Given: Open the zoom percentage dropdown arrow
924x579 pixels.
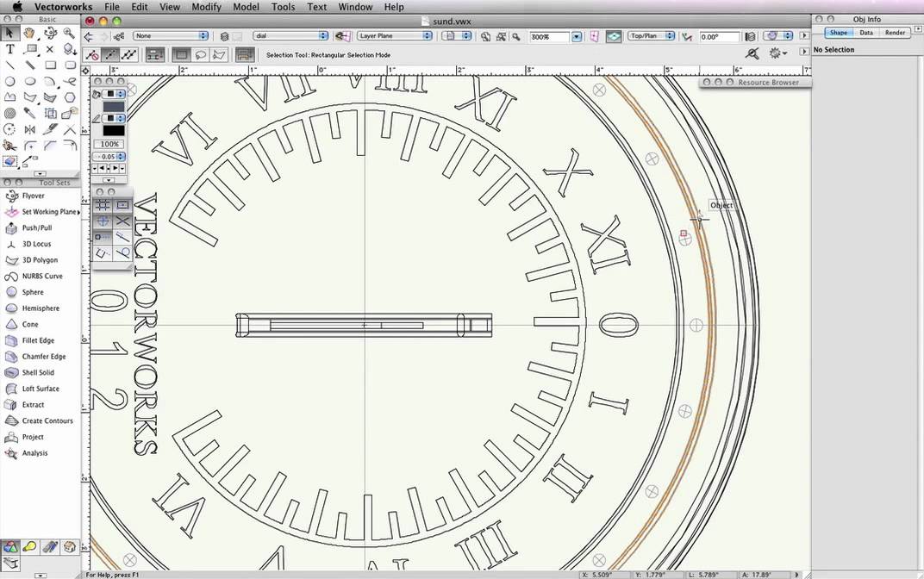Looking at the screenshot, I should pos(577,36).
